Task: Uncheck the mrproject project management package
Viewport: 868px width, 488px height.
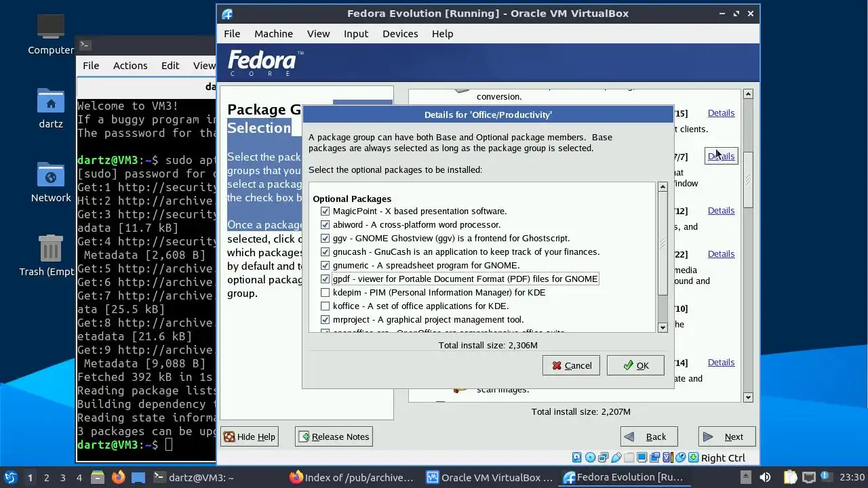Action: pyautogui.click(x=325, y=319)
